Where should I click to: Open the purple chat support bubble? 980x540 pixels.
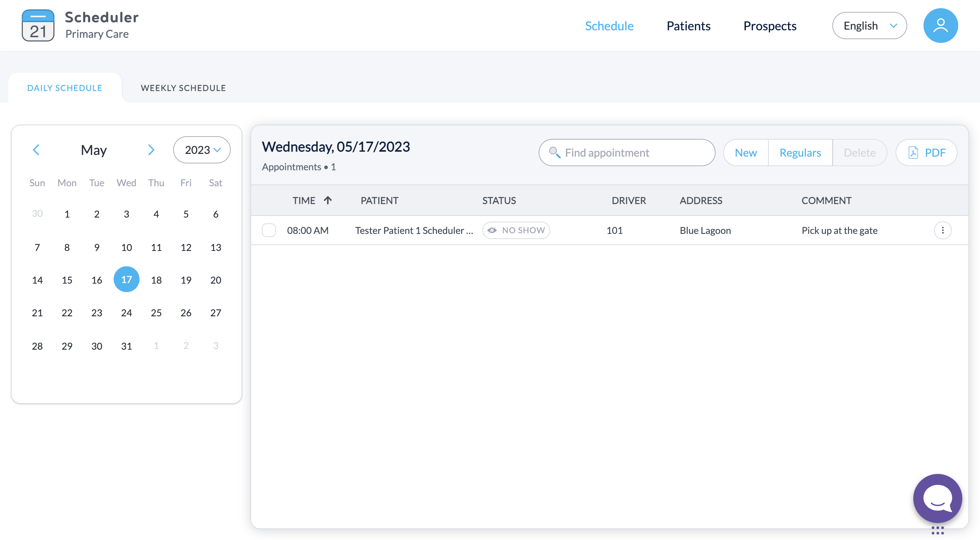pyautogui.click(x=937, y=498)
